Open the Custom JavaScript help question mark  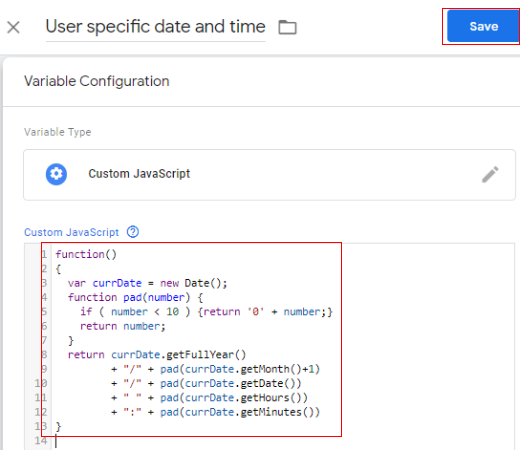pos(133,232)
